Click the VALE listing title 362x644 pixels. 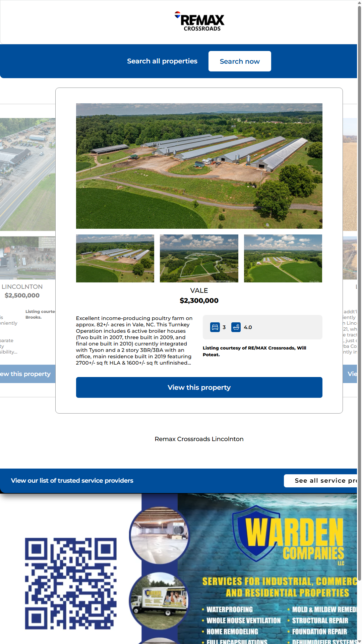pyautogui.click(x=199, y=290)
